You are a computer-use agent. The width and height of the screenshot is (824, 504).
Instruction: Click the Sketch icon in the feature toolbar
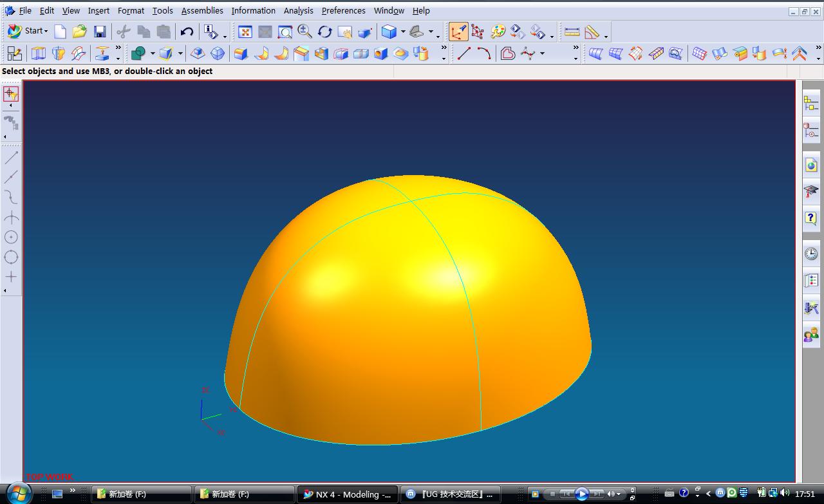pyautogui.click(x=14, y=53)
